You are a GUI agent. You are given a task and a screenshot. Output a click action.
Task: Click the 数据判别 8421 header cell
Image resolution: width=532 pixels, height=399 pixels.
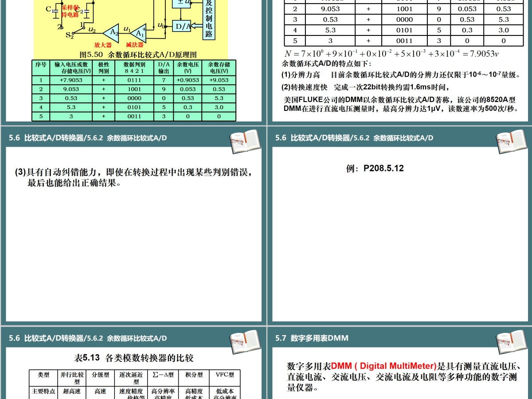(x=133, y=68)
